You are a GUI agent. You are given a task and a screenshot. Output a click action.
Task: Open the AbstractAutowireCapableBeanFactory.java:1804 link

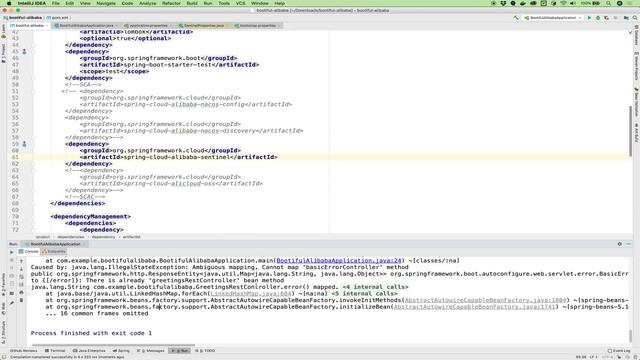tap(486, 300)
